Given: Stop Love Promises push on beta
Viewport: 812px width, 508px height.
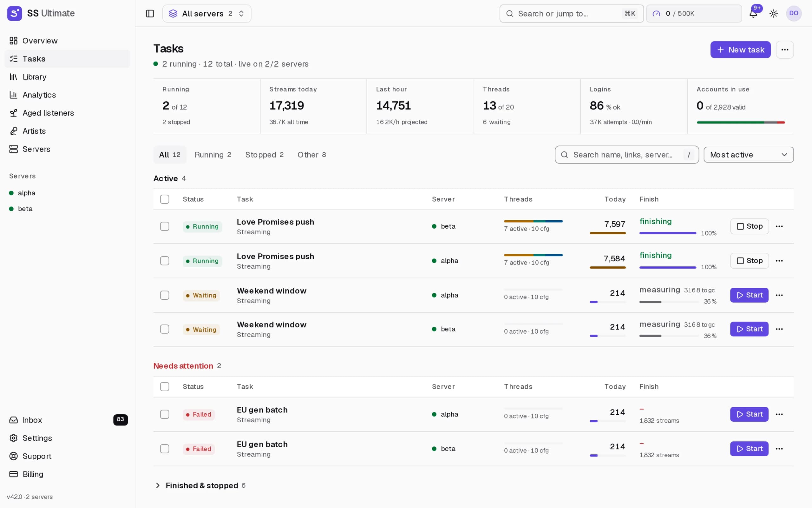Looking at the screenshot, I should pyautogui.click(x=749, y=226).
